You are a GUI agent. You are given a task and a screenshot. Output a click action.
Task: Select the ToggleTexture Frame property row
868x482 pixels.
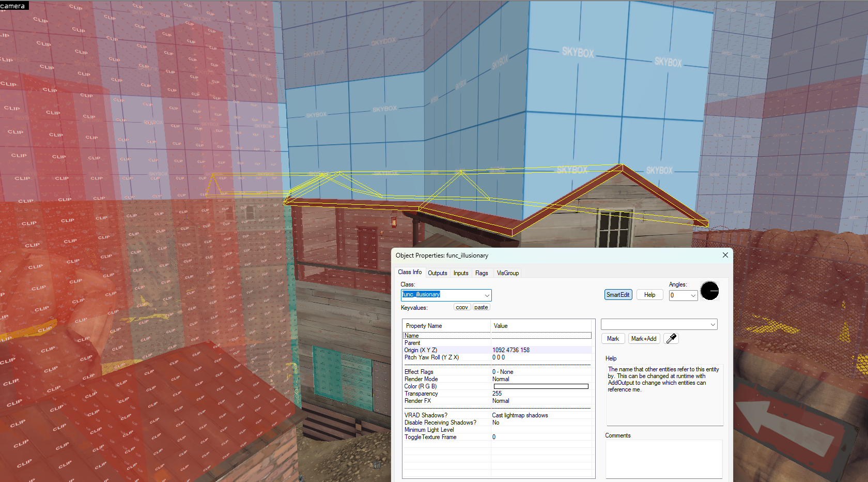coord(497,437)
